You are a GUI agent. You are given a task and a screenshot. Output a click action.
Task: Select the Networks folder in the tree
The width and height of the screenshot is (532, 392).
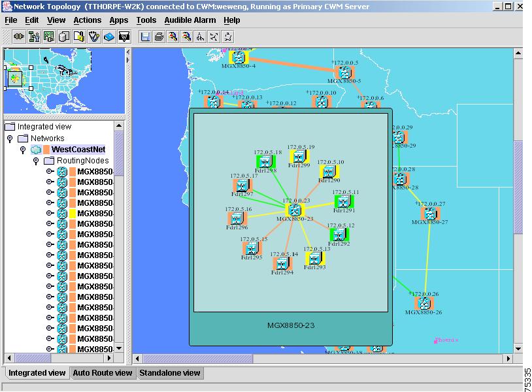48,139
